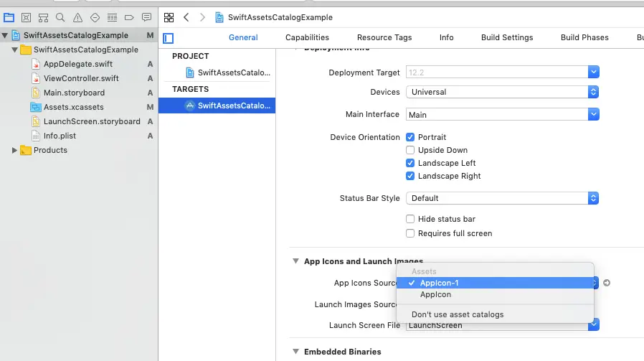Choose AppIcon in the popup menu
Viewport: 644px width, 361px height.
tap(495, 294)
